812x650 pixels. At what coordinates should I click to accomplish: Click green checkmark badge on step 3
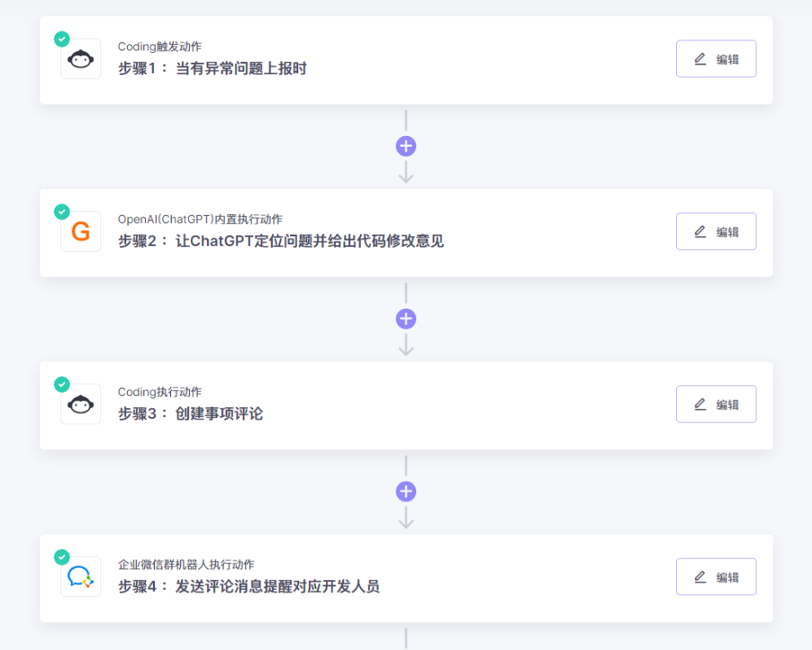coord(62,385)
